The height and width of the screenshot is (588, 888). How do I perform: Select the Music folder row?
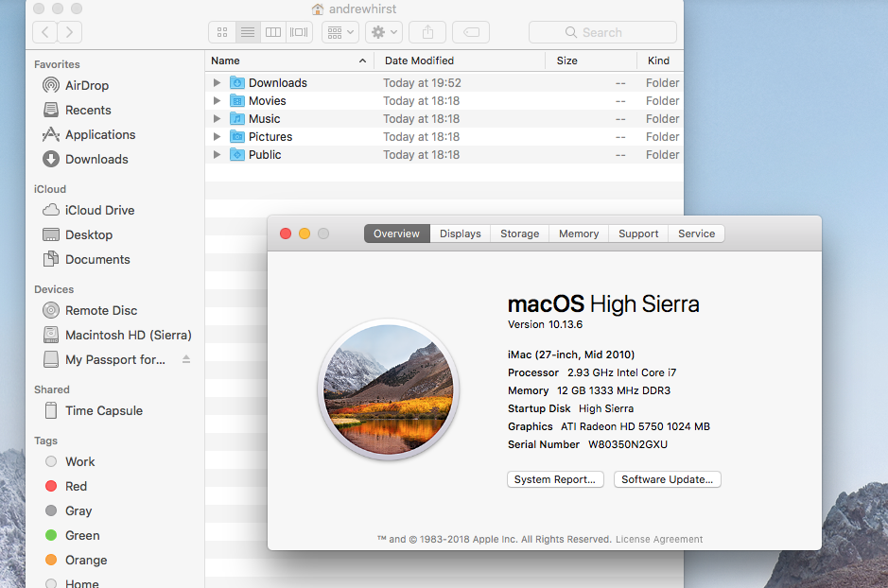pyautogui.click(x=444, y=119)
